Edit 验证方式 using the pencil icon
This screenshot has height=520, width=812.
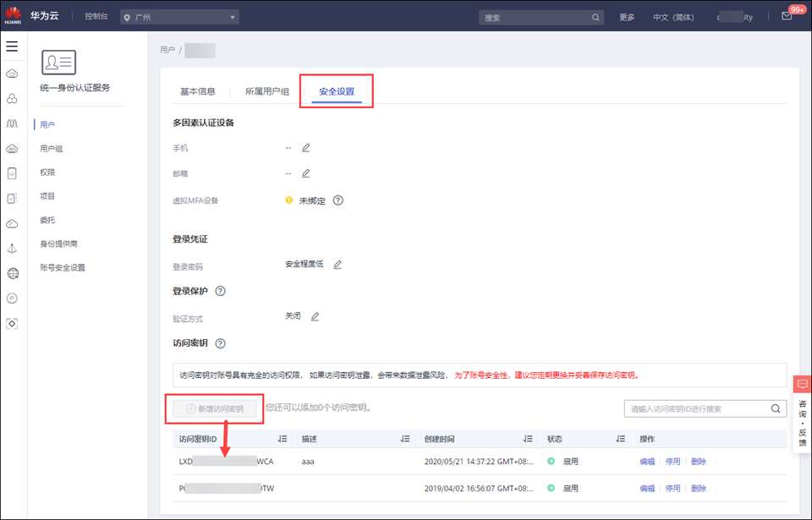tap(315, 317)
